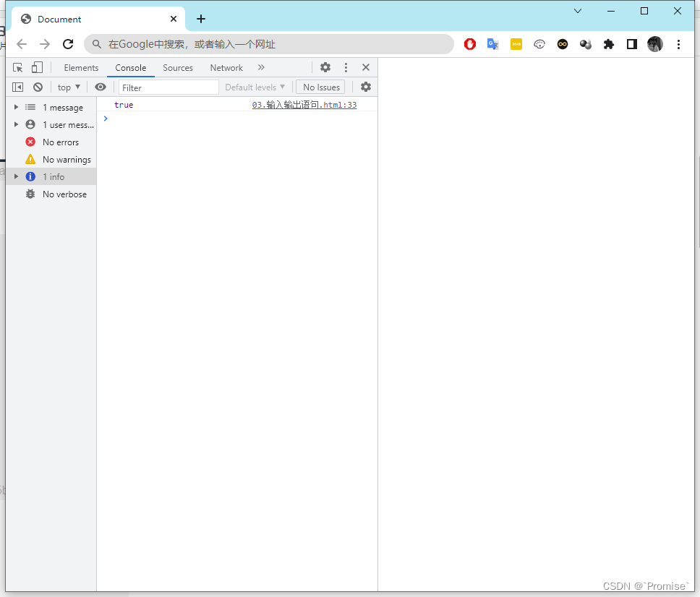This screenshot has width=700, height=597.
Task: Go forward to next page
Action: tap(45, 44)
